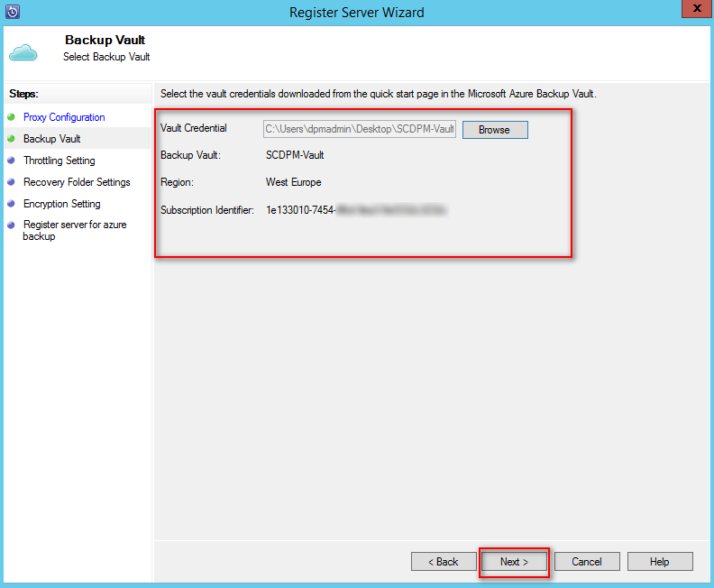Select the Recovery Folder Settings step
Screen dimensions: 714x588
77,182
